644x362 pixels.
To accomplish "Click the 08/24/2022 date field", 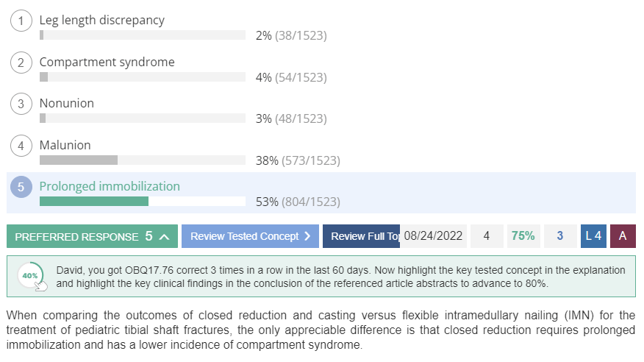I will coord(433,236).
